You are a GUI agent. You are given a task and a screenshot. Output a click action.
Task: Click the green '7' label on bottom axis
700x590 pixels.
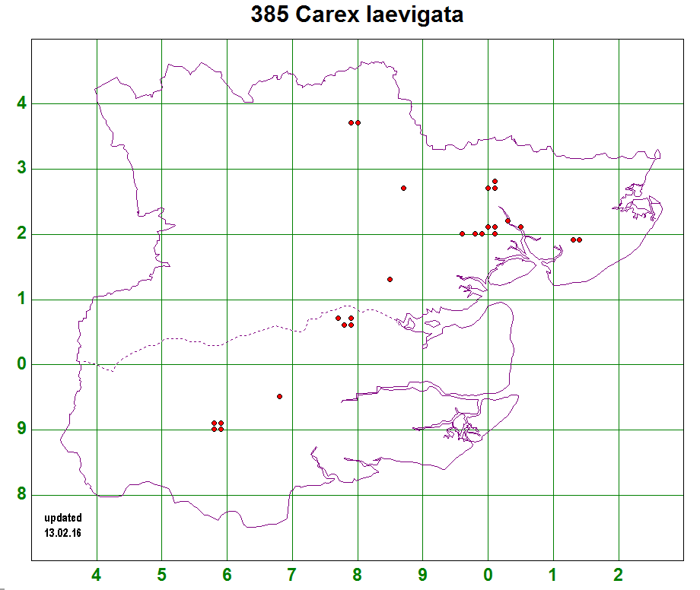[291, 574]
